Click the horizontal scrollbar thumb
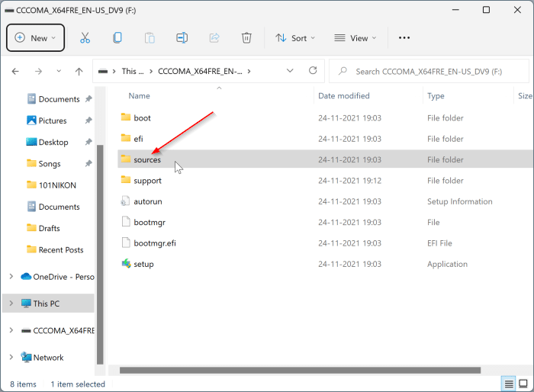 coord(300,370)
